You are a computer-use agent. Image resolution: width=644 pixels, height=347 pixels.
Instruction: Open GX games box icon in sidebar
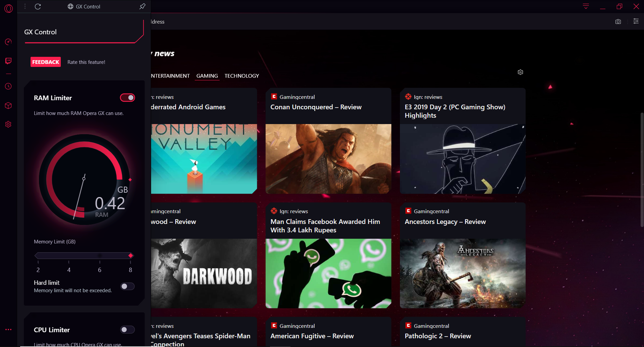click(x=8, y=105)
